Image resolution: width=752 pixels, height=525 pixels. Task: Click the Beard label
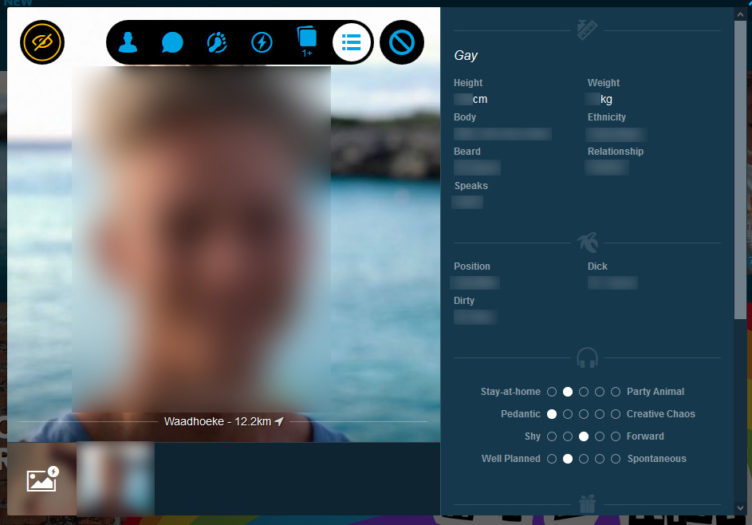(467, 152)
